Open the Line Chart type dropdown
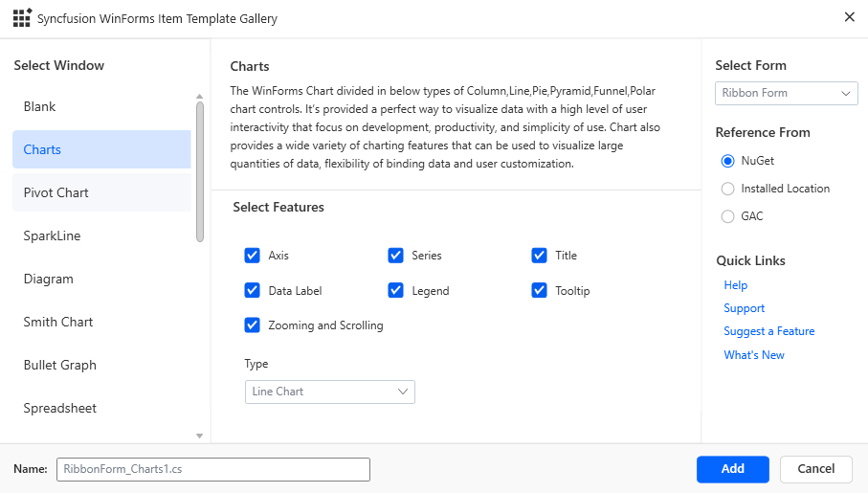The height and width of the screenshot is (493, 868). coord(330,392)
